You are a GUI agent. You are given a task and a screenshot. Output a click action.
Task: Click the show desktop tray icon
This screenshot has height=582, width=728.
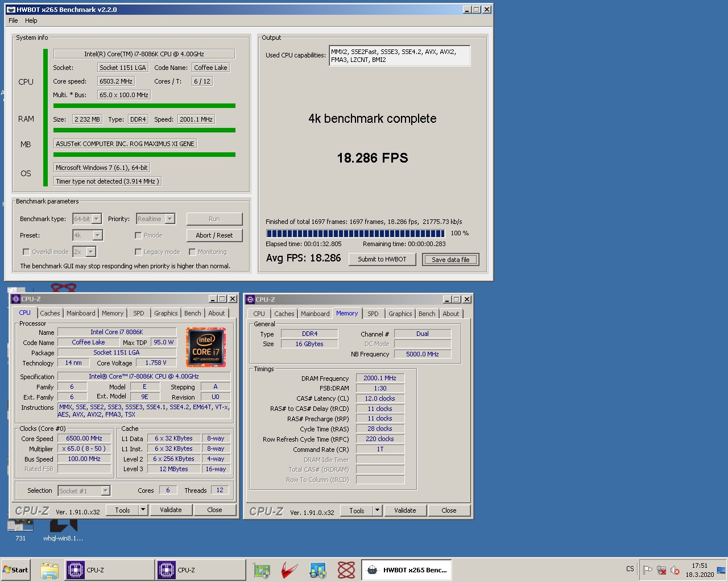point(721,570)
